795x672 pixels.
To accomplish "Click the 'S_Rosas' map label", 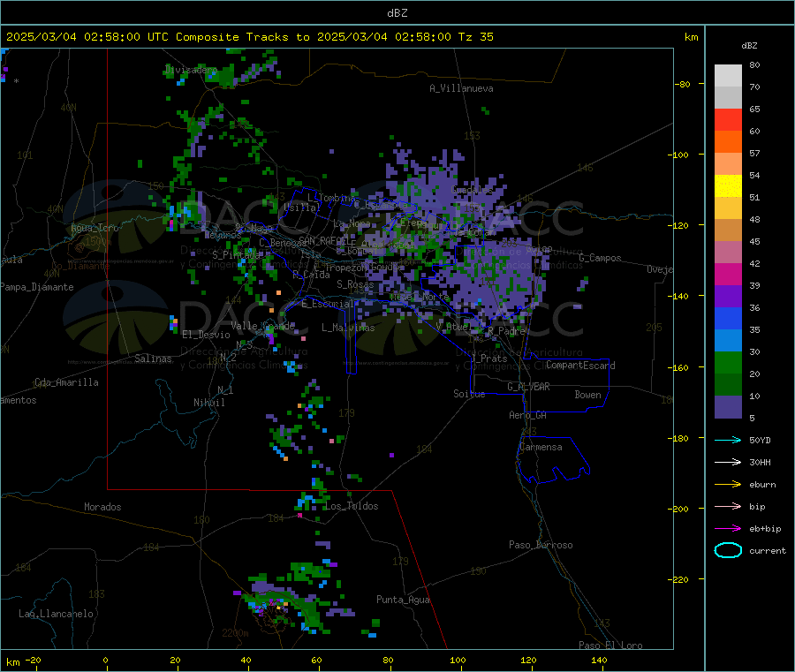I will [355, 284].
